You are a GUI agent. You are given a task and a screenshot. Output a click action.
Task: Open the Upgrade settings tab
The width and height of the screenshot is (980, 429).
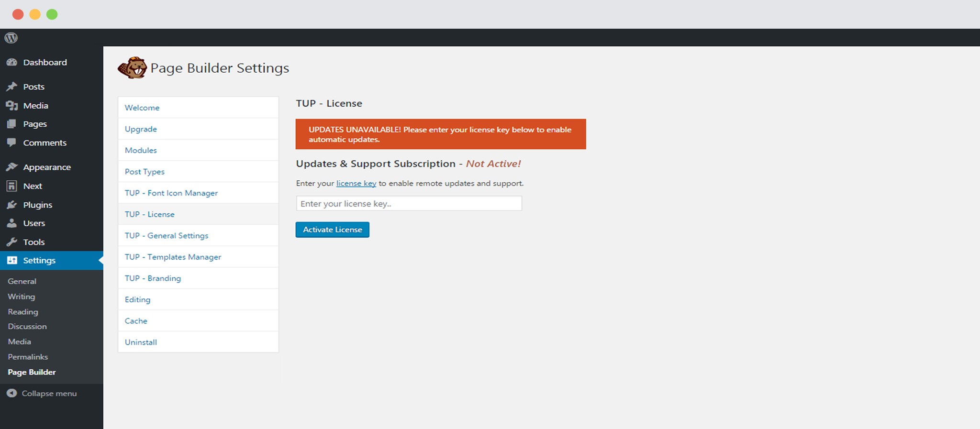point(198,129)
